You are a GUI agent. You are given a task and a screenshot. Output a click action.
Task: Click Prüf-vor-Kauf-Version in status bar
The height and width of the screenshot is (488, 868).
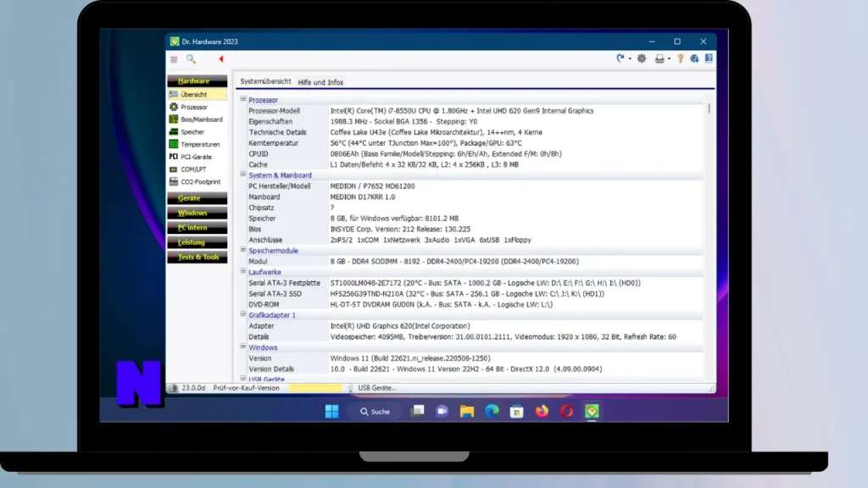point(247,388)
